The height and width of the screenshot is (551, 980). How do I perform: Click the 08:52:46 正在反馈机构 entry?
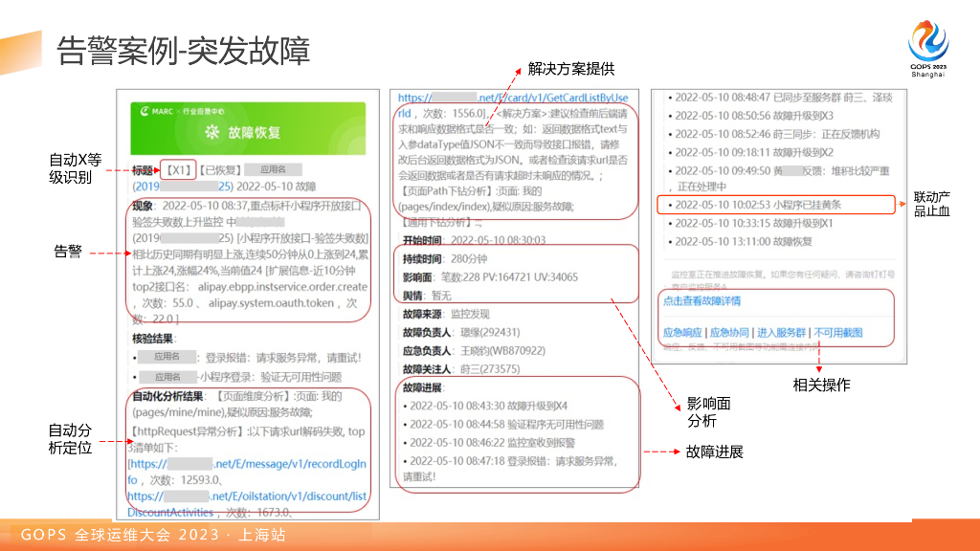pyautogui.click(x=773, y=134)
